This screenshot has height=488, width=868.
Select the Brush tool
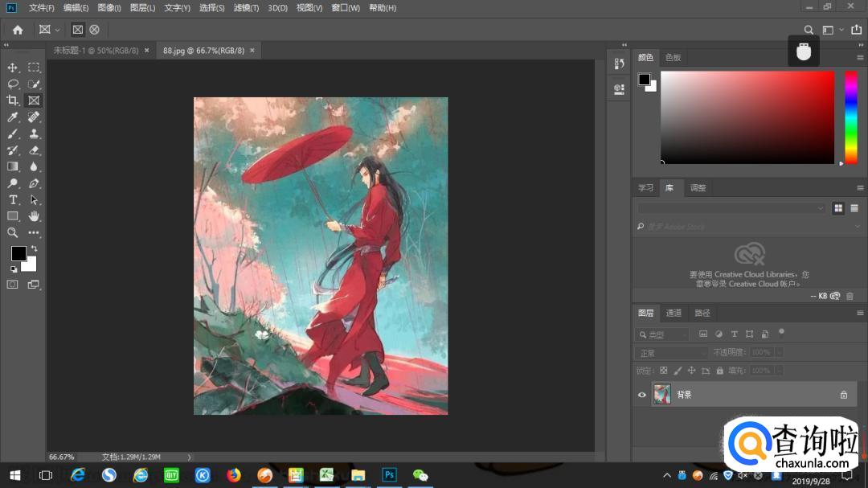12,133
